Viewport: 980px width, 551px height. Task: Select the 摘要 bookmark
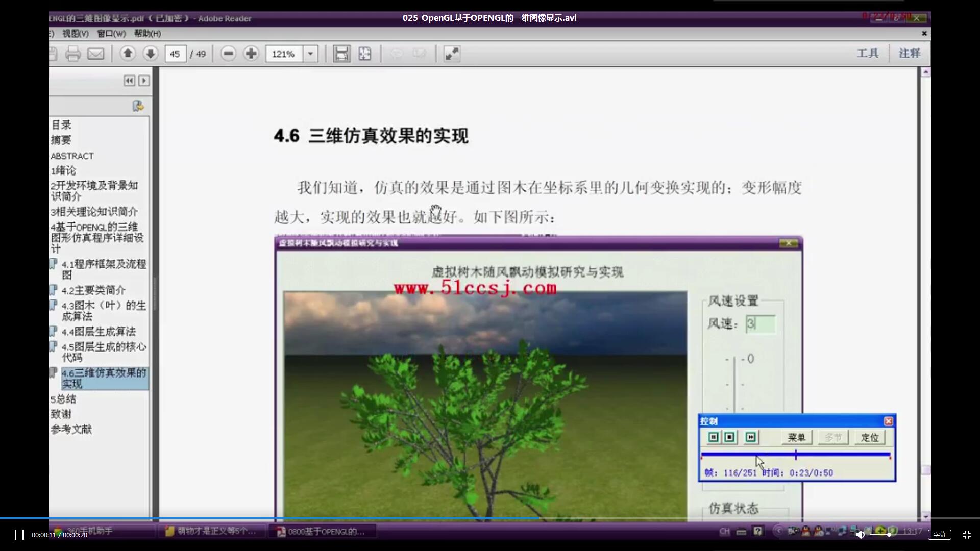(x=61, y=140)
